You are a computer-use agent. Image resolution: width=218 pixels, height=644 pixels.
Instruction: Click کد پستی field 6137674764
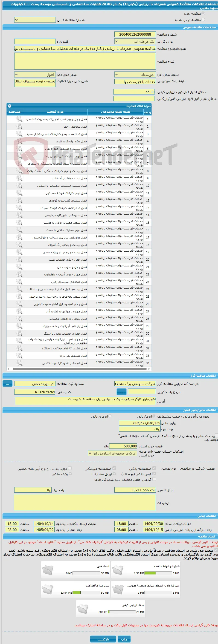[x=35, y=392]
